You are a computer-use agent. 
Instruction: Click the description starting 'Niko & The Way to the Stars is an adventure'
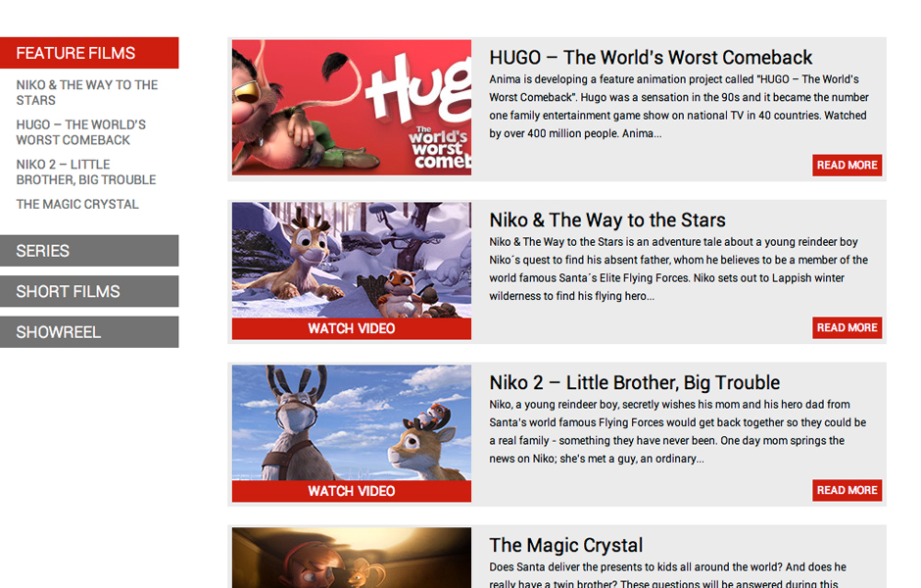[678, 269]
